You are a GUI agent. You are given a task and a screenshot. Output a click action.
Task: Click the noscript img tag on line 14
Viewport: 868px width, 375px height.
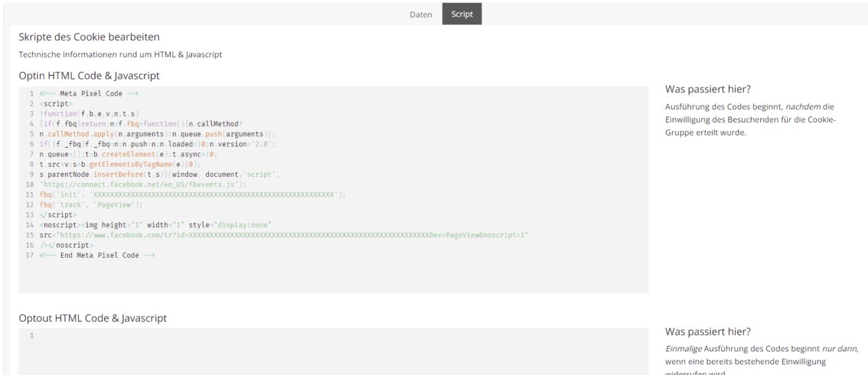tap(155, 224)
